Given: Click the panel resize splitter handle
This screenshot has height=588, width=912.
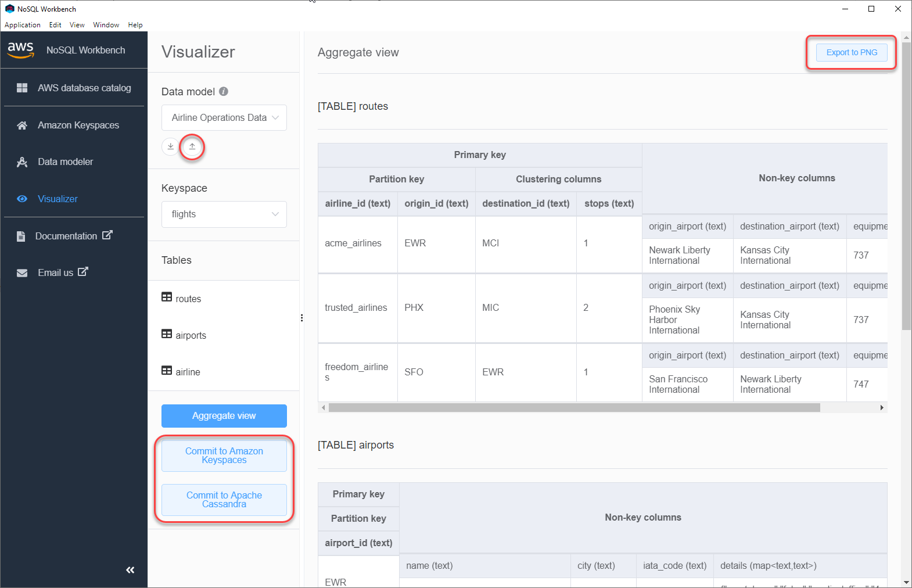Looking at the screenshot, I should (301, 318).
